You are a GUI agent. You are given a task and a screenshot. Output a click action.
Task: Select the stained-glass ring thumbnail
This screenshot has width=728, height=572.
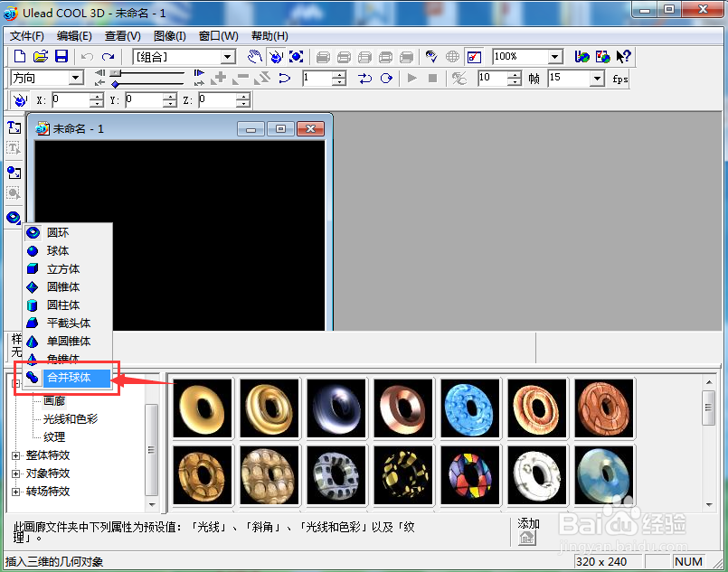[x=470, y=475]
